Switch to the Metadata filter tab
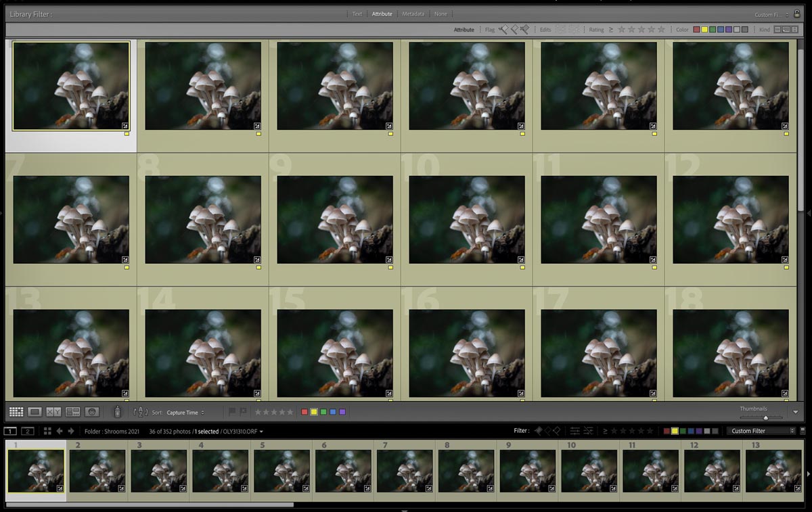 pyautogui.click(x=413, y=14)
